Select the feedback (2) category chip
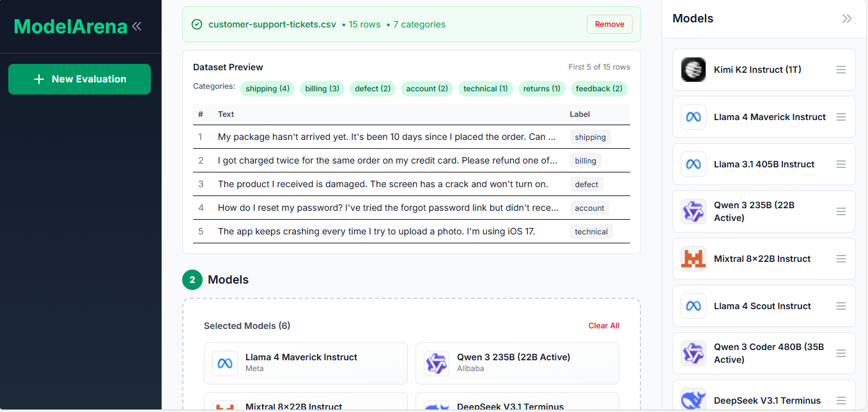The height and width of the screenshot is (412, 868). coord(599,89)
